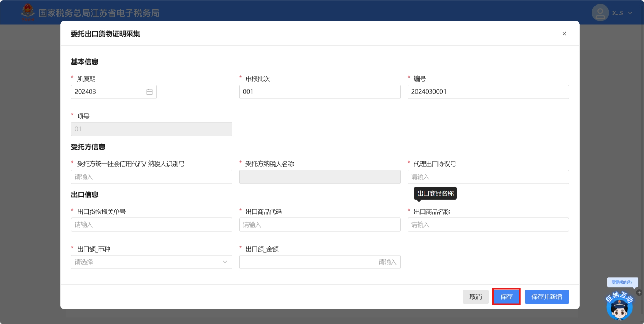
Task: Click the 出口货物报关单号 input field
Action: [x=151, y=225]
